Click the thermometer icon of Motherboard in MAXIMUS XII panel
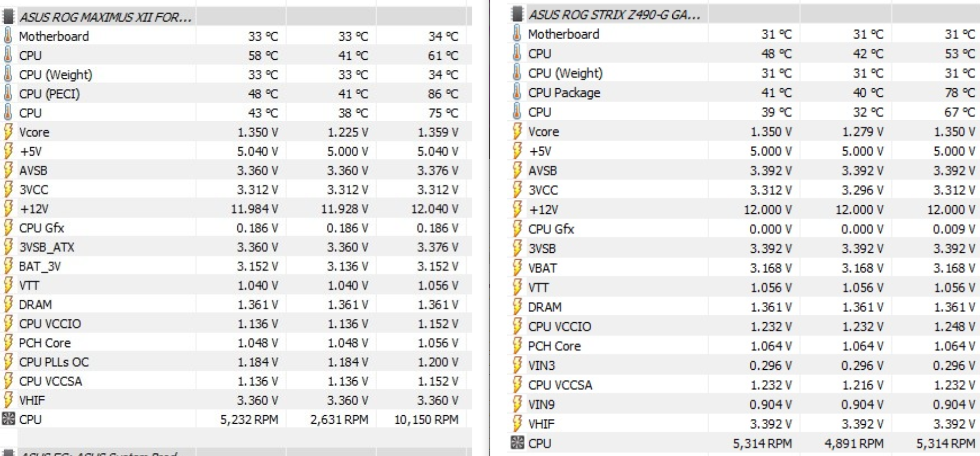 click(x=8, y=36)
